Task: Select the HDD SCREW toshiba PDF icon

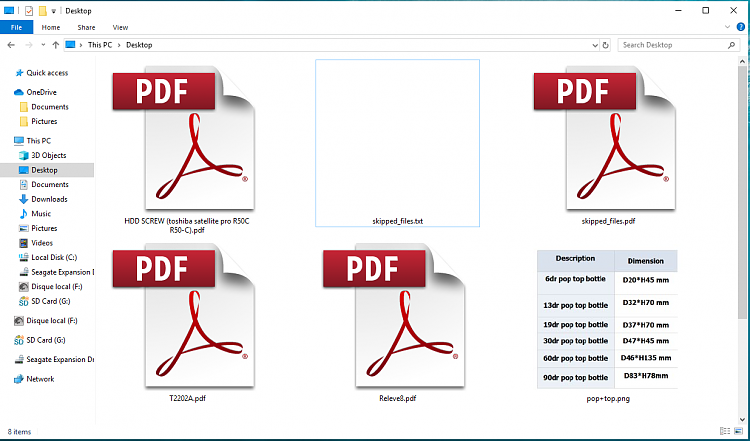Action: point(184,138)
